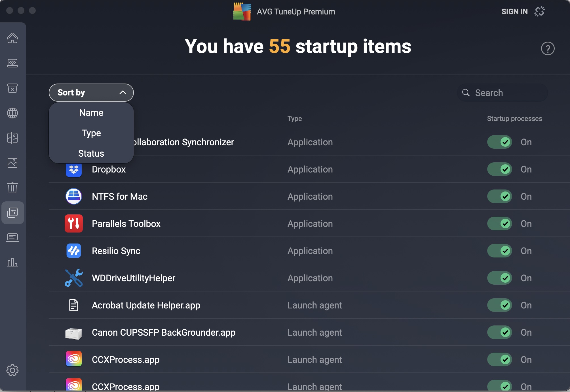570x392 pixels.
Task: Disable Parallels Toolbox at startup
Action: pyautogui.click(x=499, y=223)
